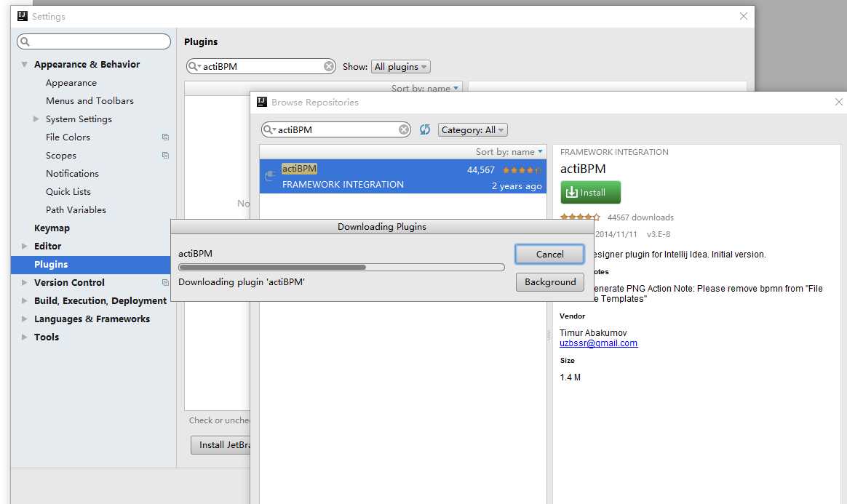Clear the actiBPM search in Settings Plugins
Viewport: 847px width, 504px height.
pyautogui.click(x=328, y=66)
